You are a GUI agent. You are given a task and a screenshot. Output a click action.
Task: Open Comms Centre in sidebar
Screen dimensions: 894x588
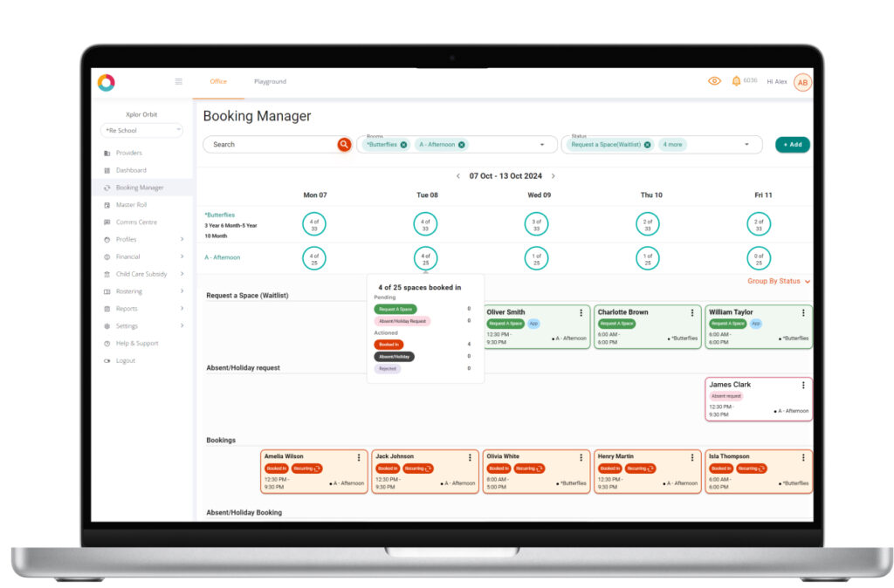(x=136, y=222)
